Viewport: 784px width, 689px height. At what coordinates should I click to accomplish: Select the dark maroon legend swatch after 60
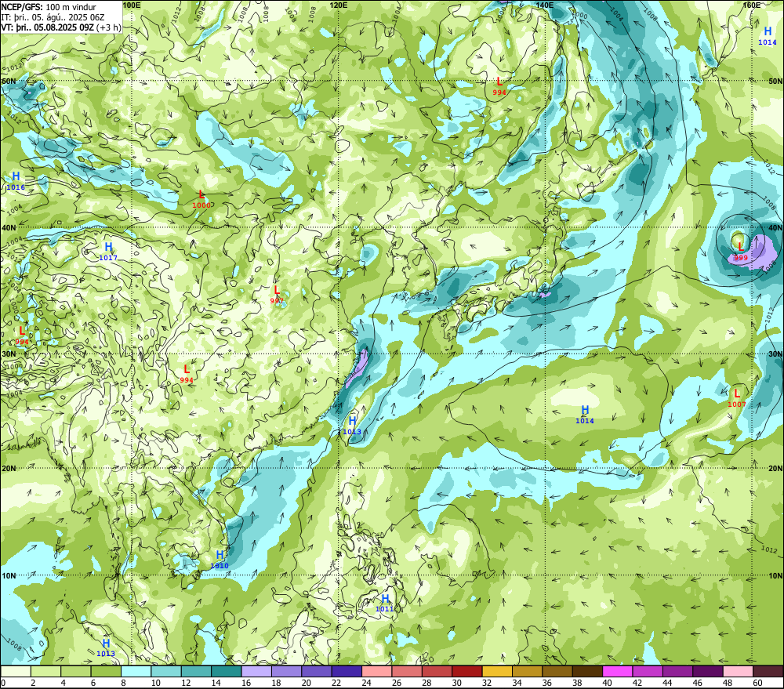click(768, 672)
